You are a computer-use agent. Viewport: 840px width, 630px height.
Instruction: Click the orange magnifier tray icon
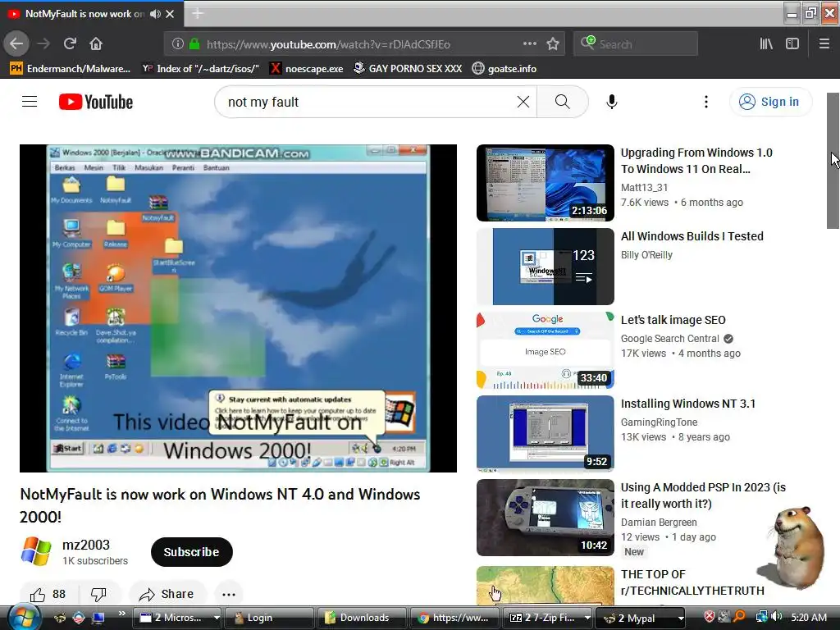[739, 617]
